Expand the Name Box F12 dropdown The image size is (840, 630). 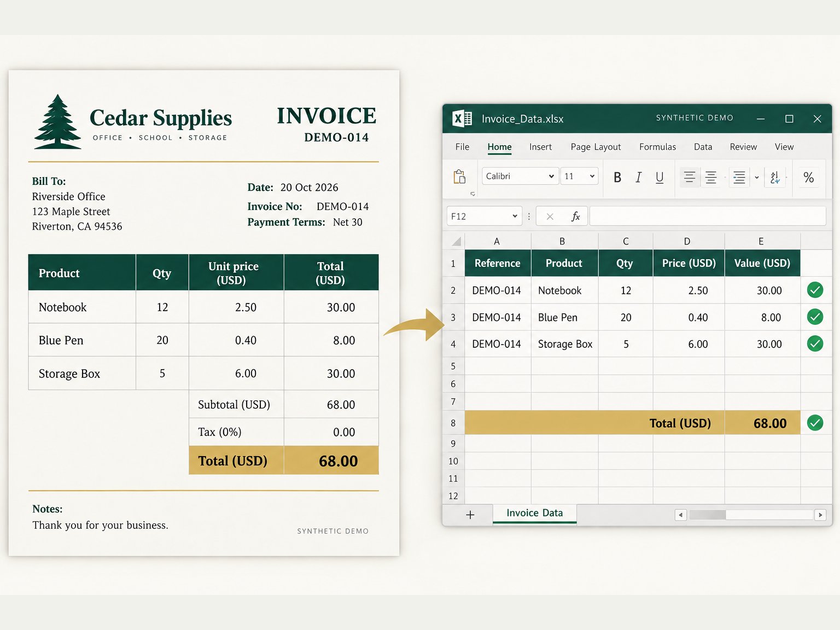click(x=515, y=216)
